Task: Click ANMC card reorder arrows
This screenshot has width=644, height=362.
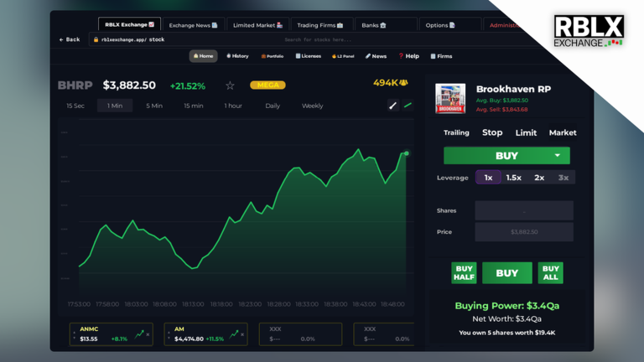Action: click(x=75, y=335)
